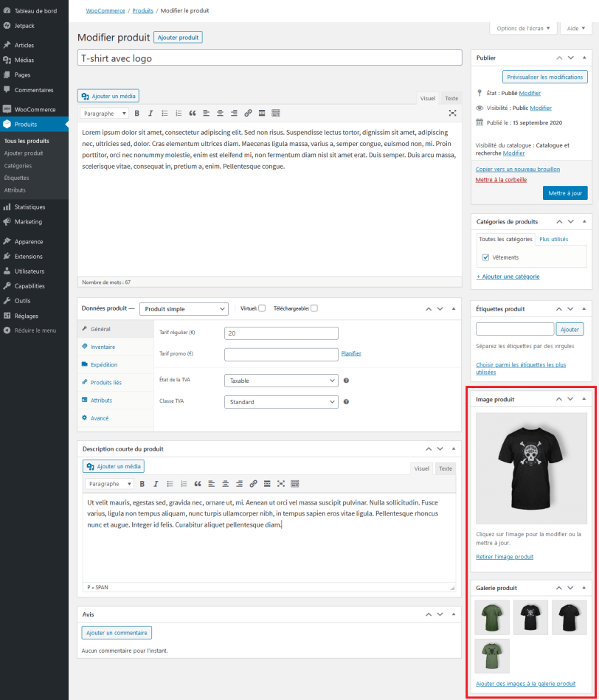
Task: Open the Classe TVA Standard dropdown
Action: [281, 402]
